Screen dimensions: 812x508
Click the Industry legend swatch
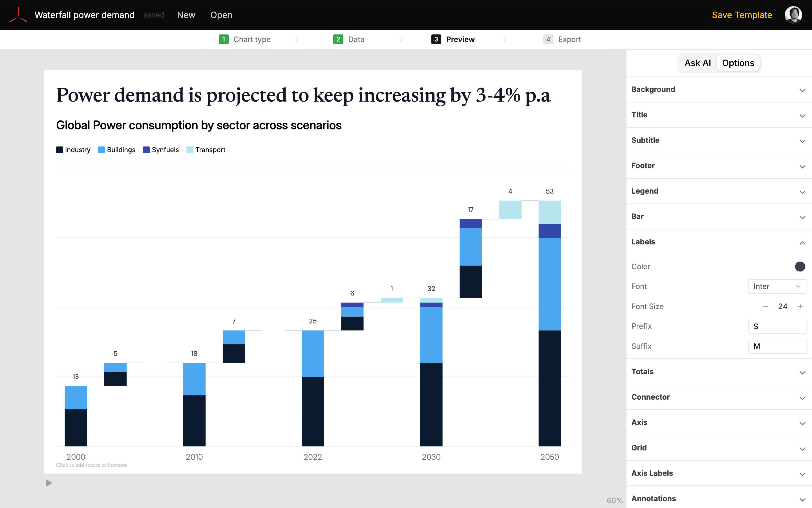(x=59, y=150)
